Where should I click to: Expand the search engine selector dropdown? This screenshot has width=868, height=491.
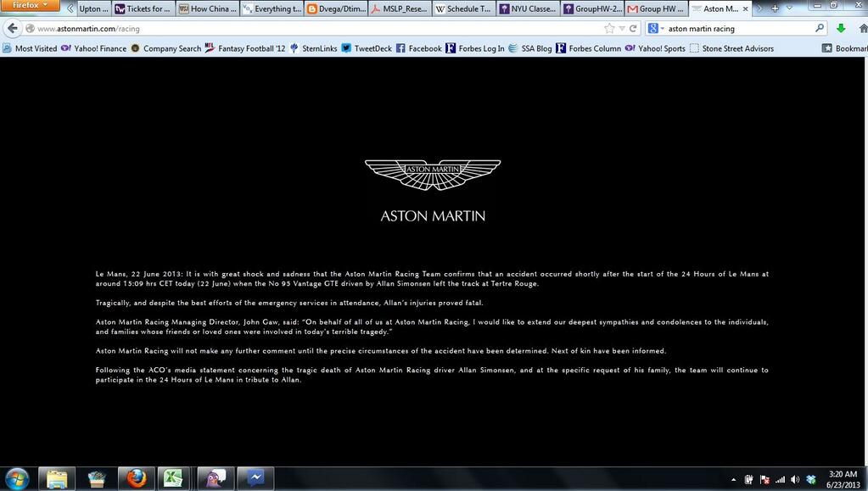coord(657,28)
